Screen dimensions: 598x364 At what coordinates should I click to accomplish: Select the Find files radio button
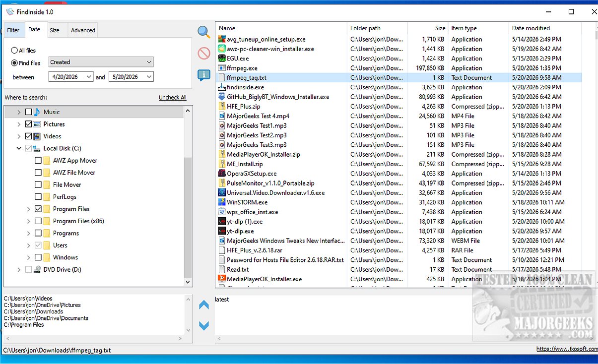pyautogui.click(x=14, y=63)
